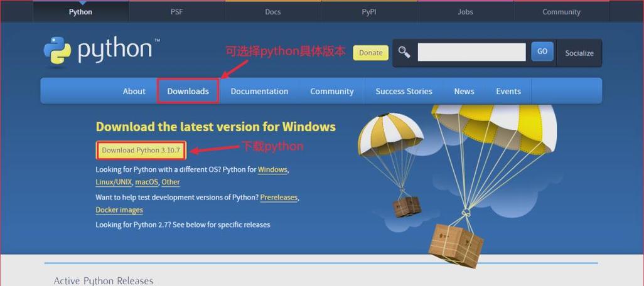
Task: Submit search with the GO button
Action: point(542,51)
